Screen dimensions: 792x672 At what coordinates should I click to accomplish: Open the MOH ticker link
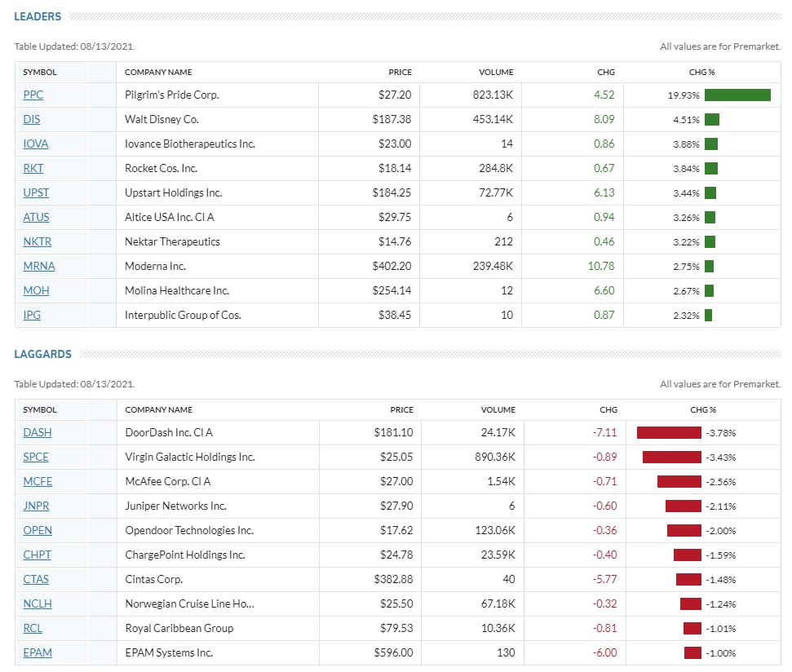[x=37, y=291]
